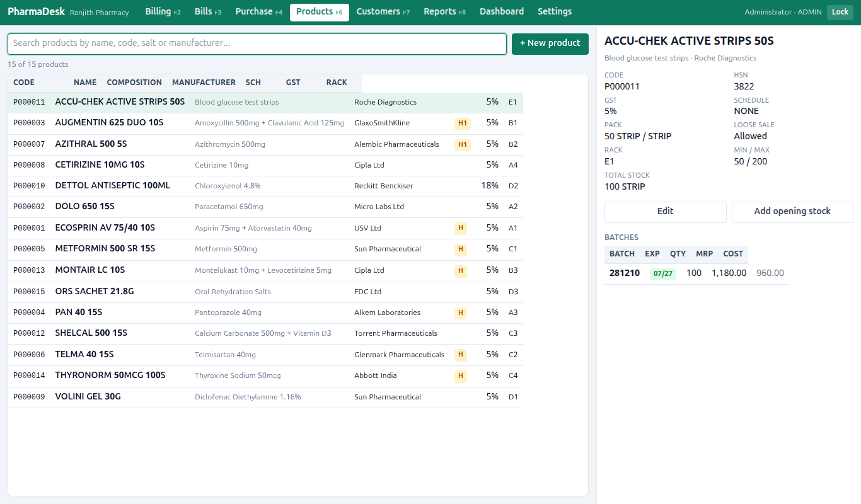Select the ECOSPRIN AV 75/40 10S product
The width and height of the screenshot is (861, 504).
(x=265, y=228)
